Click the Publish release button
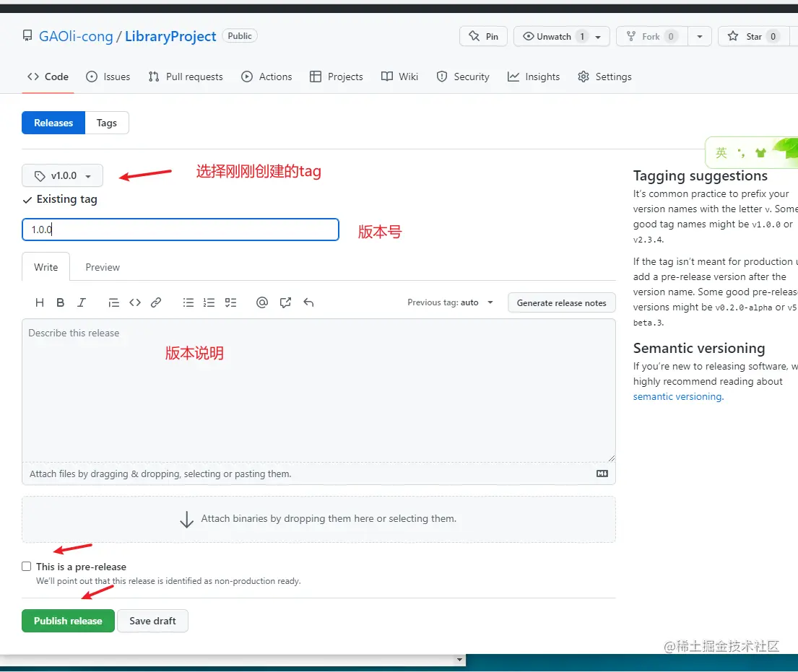Viewport: 798px width, 672px height. tap(68, 621)
